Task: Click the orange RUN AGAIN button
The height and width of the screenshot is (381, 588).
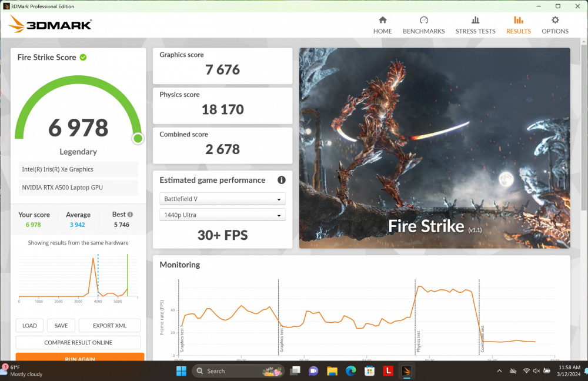Action: coord(80,357)
